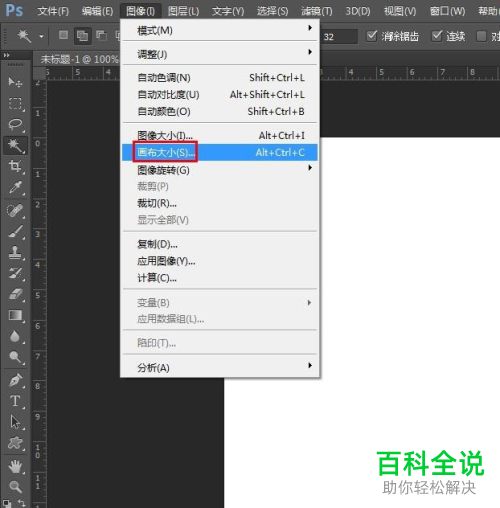Viewport: 500px width, 508px height.
Task: Select the Brush tool
Action: point(15,231)
